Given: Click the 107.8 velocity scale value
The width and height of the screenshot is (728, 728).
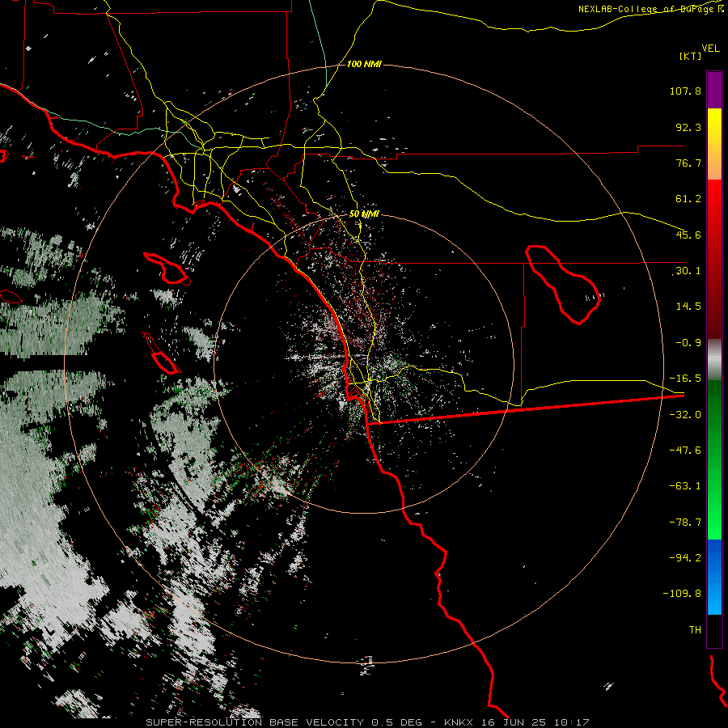Looking at the screenshot, I should tap(685, 91).
